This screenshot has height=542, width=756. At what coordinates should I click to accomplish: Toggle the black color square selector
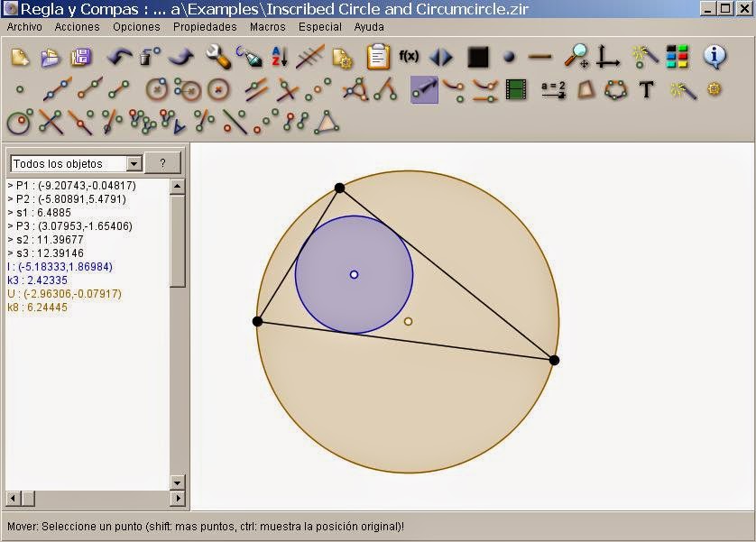pos(476,56)
